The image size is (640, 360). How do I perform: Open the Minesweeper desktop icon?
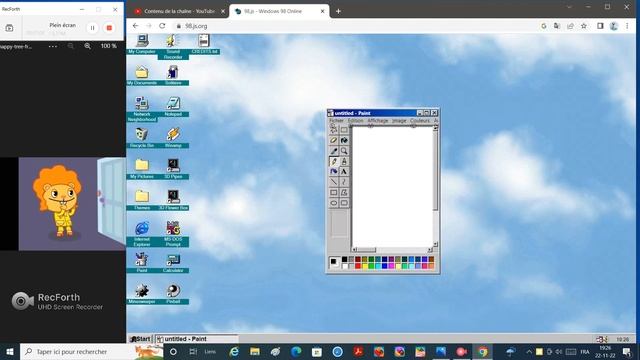pos(142,294)
